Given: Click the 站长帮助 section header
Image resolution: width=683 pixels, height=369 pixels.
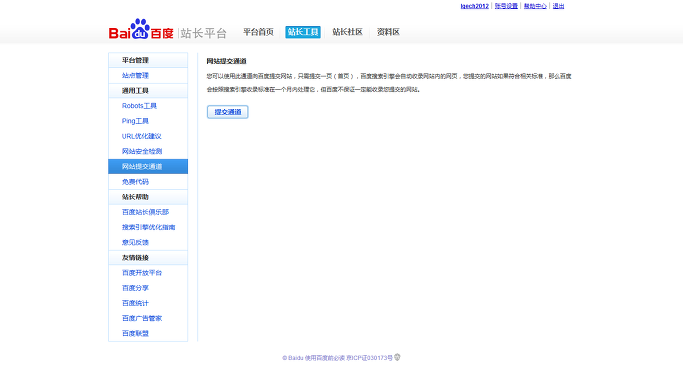Looking at the screenshot, I should (x=148, y=197).
